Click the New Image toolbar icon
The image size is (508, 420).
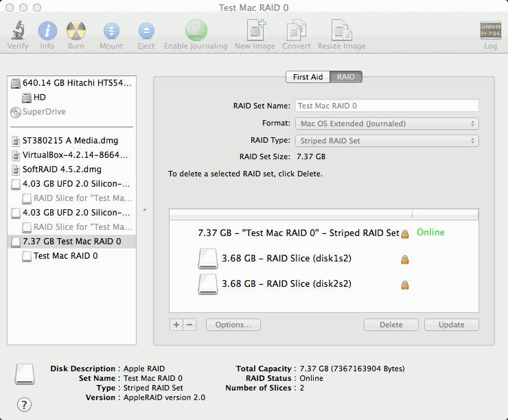coord(255,32)
